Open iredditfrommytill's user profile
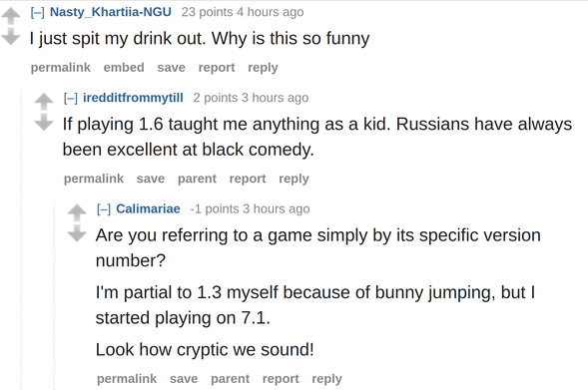The height and width of the screenshot is (390, 588). pos(133,98)
